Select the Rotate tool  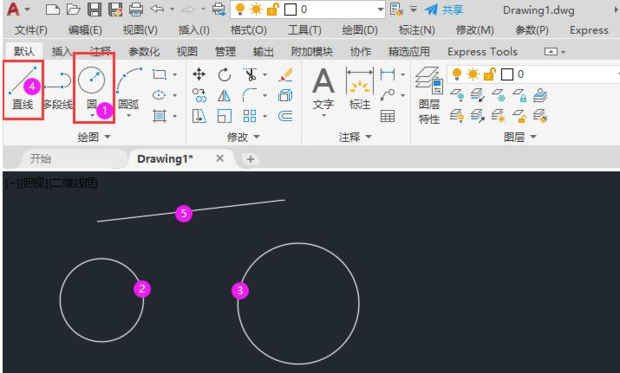[224, 74]
